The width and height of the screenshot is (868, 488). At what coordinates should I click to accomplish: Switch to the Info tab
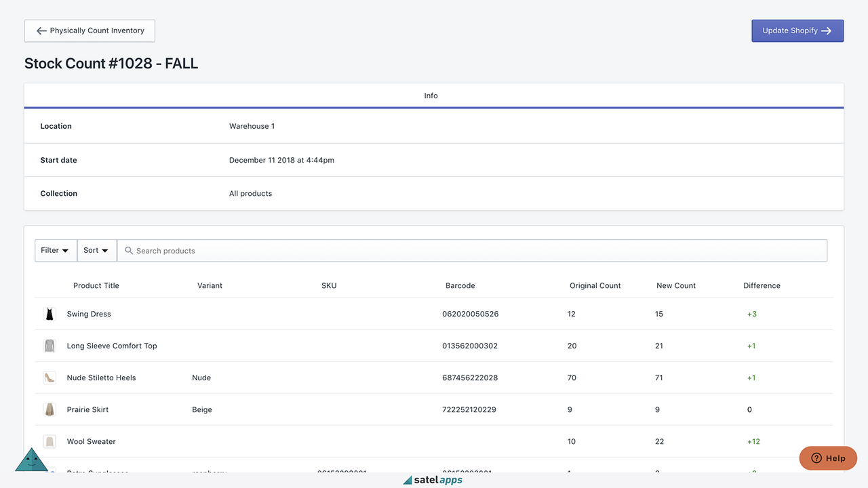coord(431,96)
